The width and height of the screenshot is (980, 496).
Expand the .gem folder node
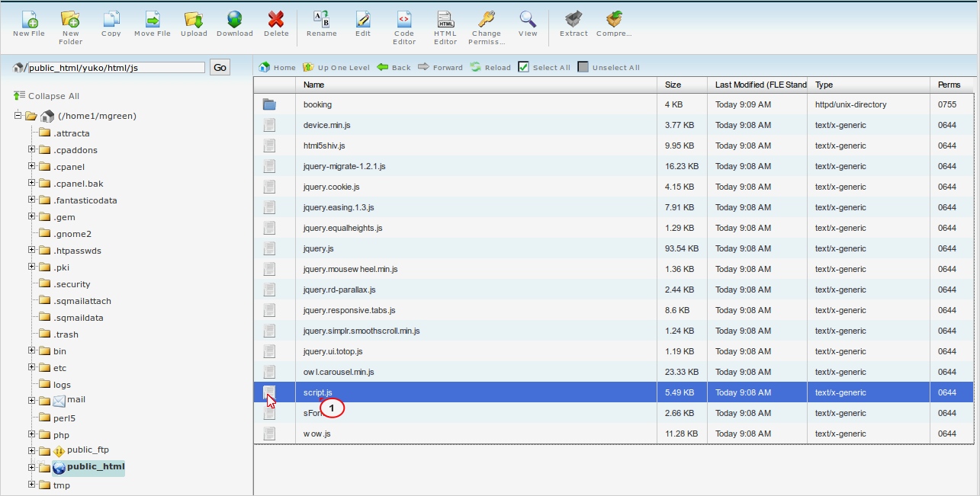pyautogui.click(x=32, y=216)
